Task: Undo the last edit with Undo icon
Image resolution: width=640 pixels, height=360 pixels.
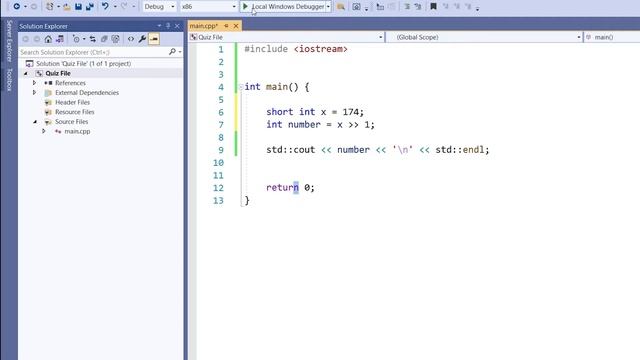Action: click(x=105, y=7)
